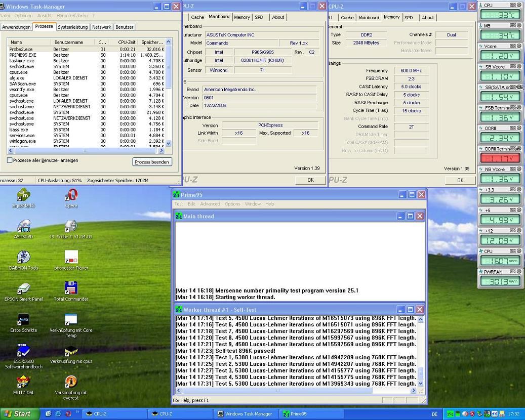Click OK in Mainboard CPU-Z window
Screen dimensions: 525x420
pyautogui.click(x=310, y=180)
